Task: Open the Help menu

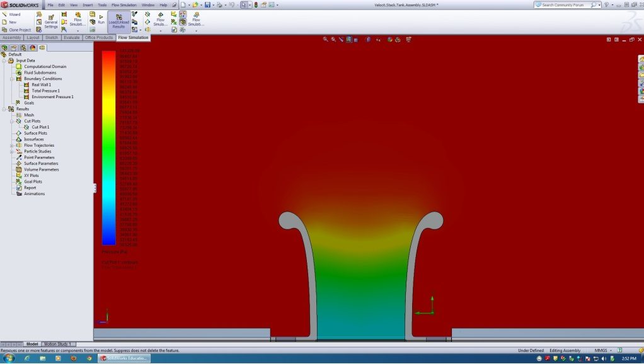Action: [x=163, y=5]
